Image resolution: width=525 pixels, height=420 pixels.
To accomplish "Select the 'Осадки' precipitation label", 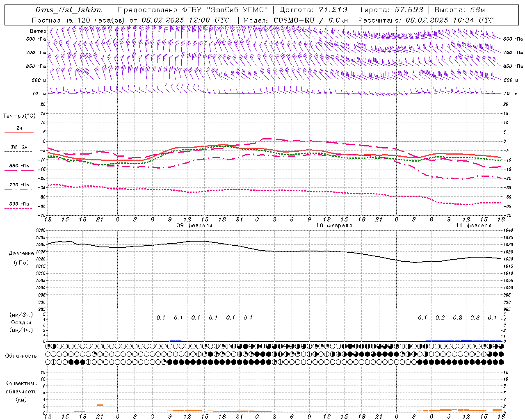I will [21, 322].
